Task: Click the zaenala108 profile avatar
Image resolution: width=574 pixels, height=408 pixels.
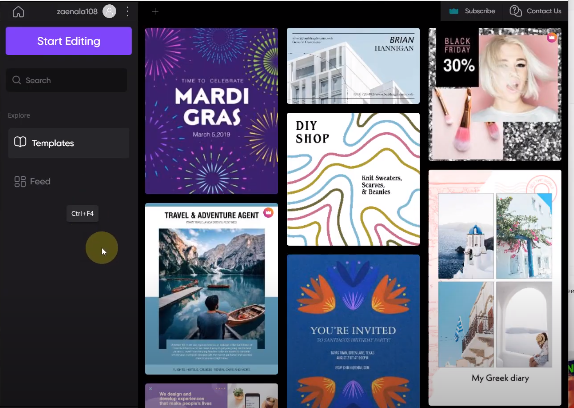Action: tap(109, 11)
